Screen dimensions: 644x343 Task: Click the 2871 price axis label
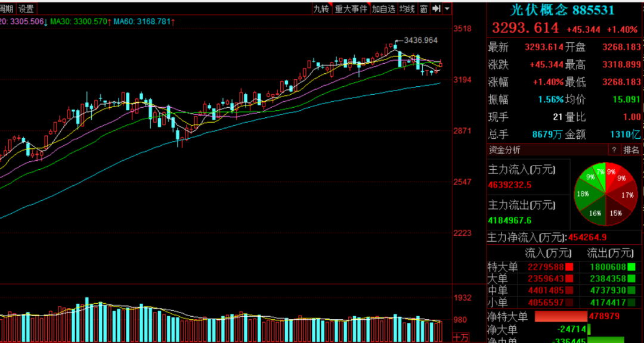point(463,131)
